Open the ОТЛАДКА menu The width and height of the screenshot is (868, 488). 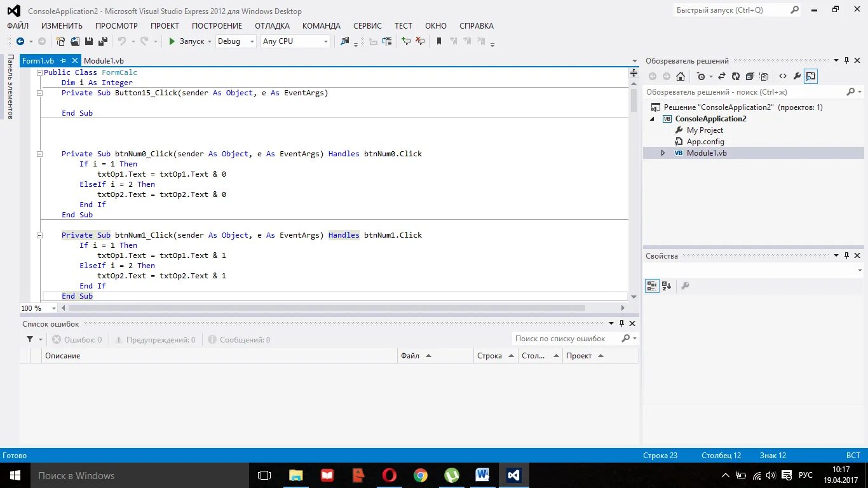pyautogui.click(x=272, y=26)
